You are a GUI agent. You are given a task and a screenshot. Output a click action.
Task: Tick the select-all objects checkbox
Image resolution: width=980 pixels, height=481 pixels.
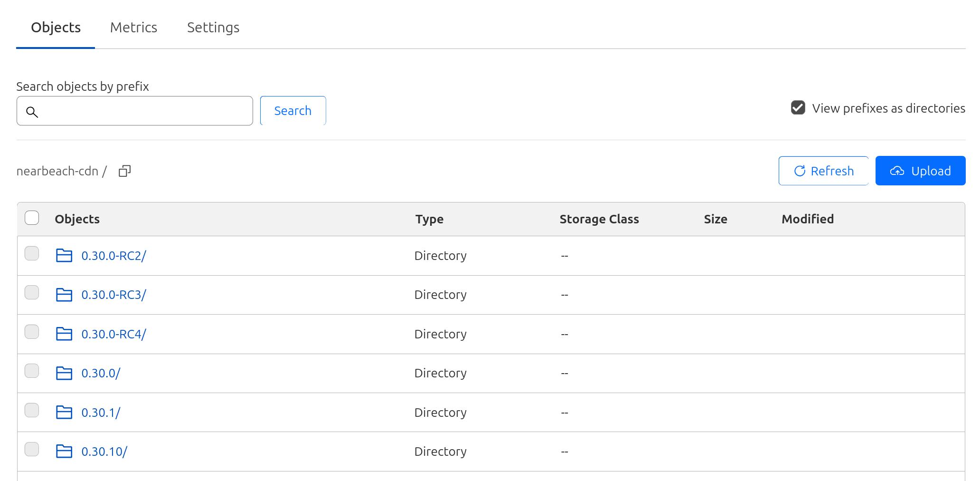[32, 218]
